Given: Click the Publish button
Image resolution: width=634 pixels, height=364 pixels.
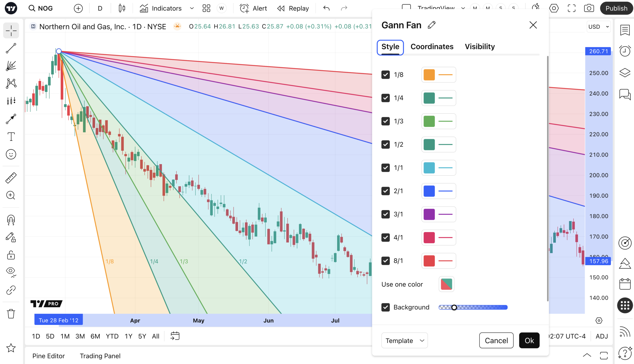Looking at the screenshot, I should pyautogui.click(x=616, y=8).
